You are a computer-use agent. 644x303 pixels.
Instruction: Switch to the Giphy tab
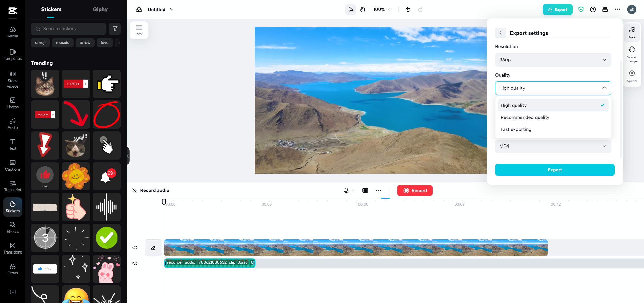coord(100,9)
